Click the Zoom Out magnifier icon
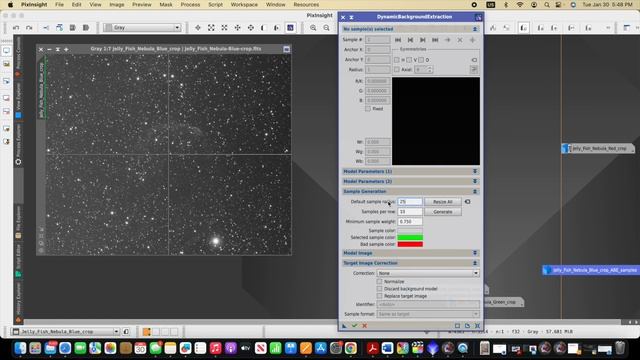The image size is (640, 360). tap(327, 28)
